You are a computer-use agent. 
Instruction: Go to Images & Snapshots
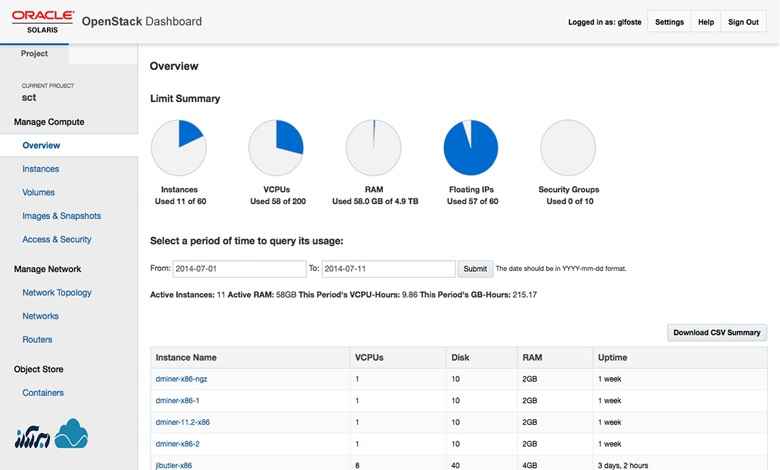point(61,216)
